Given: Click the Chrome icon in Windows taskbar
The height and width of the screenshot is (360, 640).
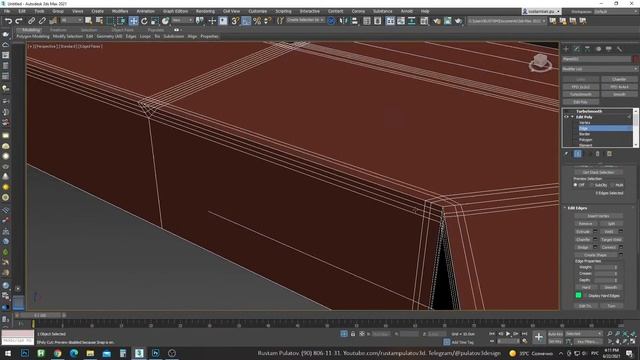Looking at the screenshot, I should tap(58, 353).
